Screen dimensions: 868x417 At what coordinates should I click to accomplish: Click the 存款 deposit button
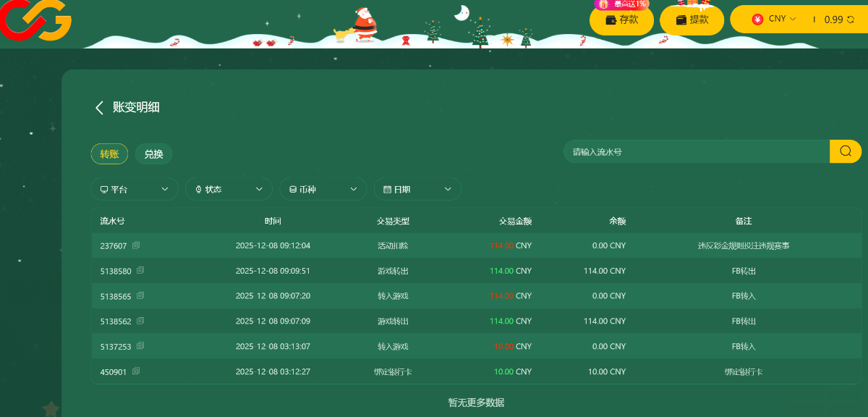point(621,20)
